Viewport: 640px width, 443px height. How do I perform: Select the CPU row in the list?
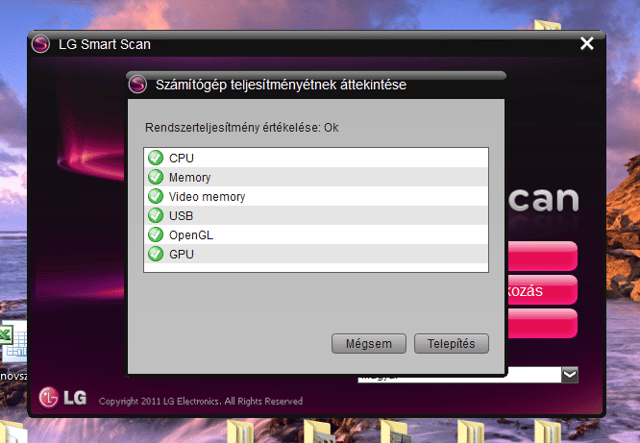(x=316, y=158)
